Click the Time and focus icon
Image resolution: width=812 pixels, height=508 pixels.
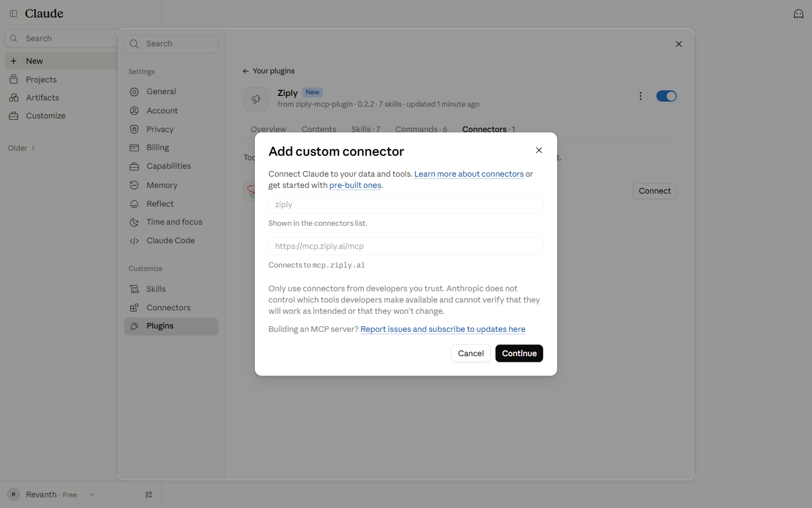coord(134,222)
